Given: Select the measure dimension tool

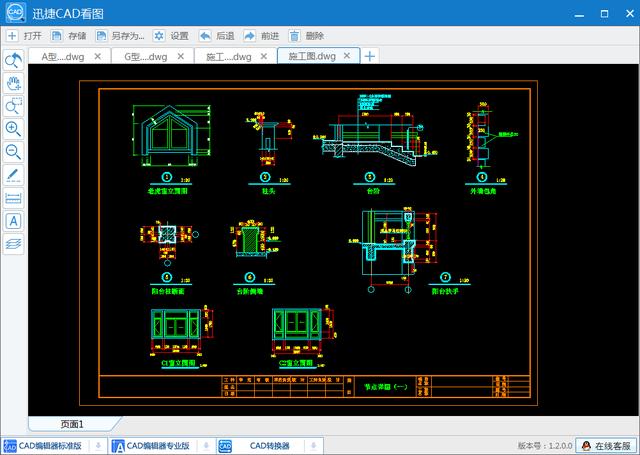Looking at the screenshot, I should tap(13, 198).
